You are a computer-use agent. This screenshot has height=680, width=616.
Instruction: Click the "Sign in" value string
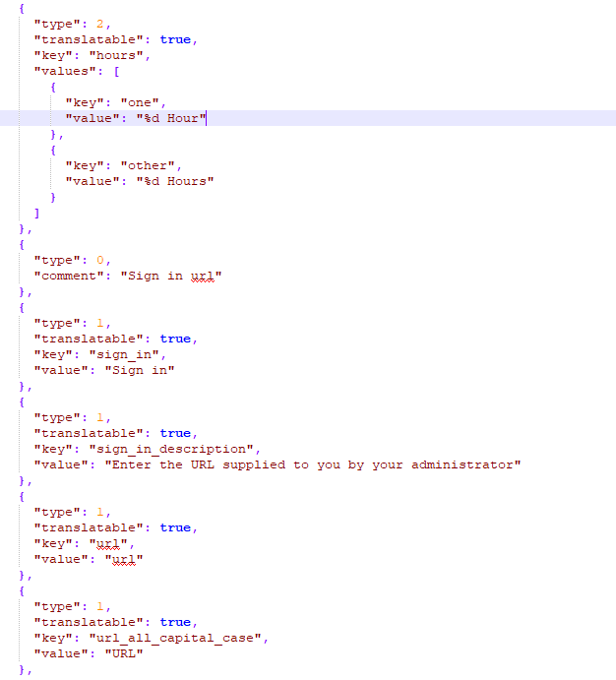[140, 370]
